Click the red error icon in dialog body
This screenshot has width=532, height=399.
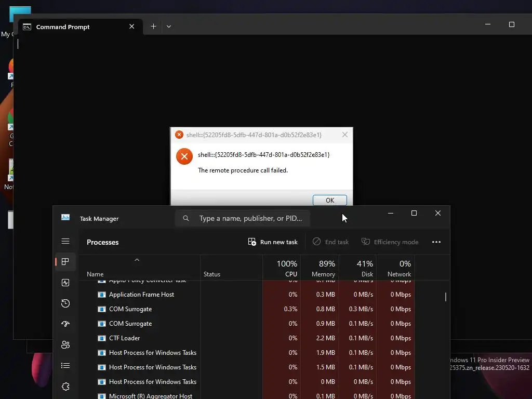point(184,156)
